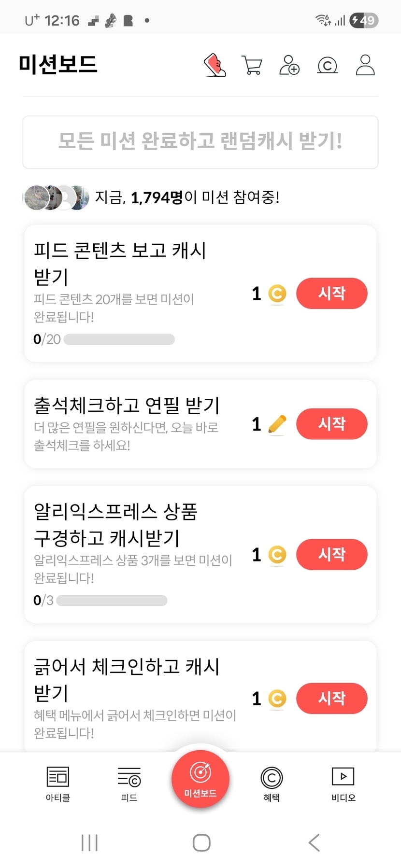Tap the participant avatars thumbnail group
The width and height of the screenshot is (401, 868).
coord(56,197)
